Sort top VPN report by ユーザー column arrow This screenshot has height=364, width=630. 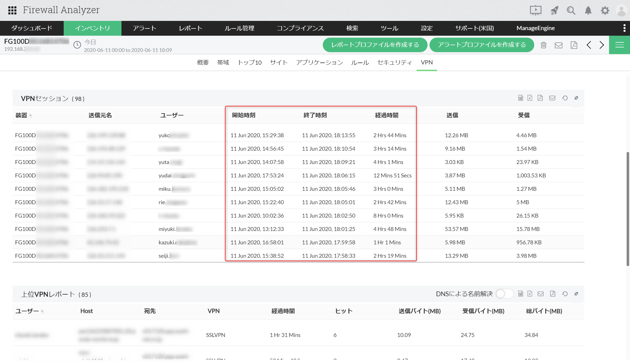pyautogui.click(x=42, y=312)
